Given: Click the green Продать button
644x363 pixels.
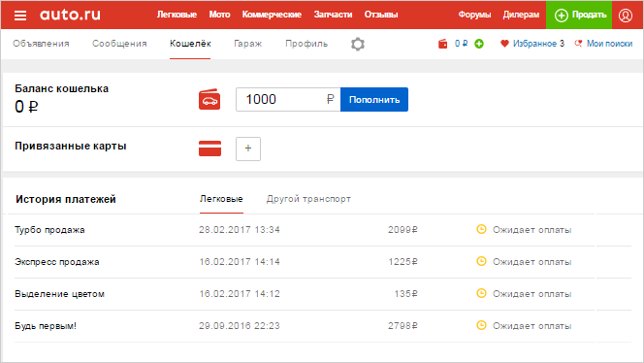Looking at the screenshot, I should click(x=579, y=15).
